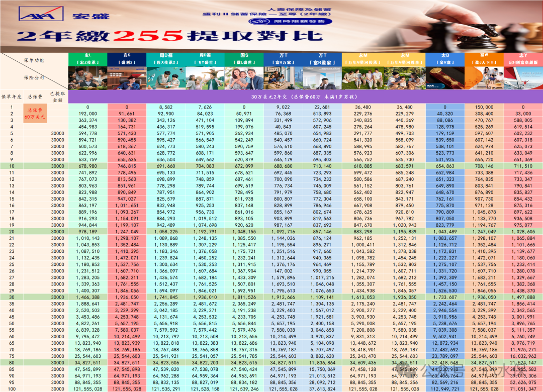Viewport: 543px width, 392px height.
Task: Open the 万年Q星河尊享 product thumbnail
Action: pyautogui.click(x=404, y=78)
